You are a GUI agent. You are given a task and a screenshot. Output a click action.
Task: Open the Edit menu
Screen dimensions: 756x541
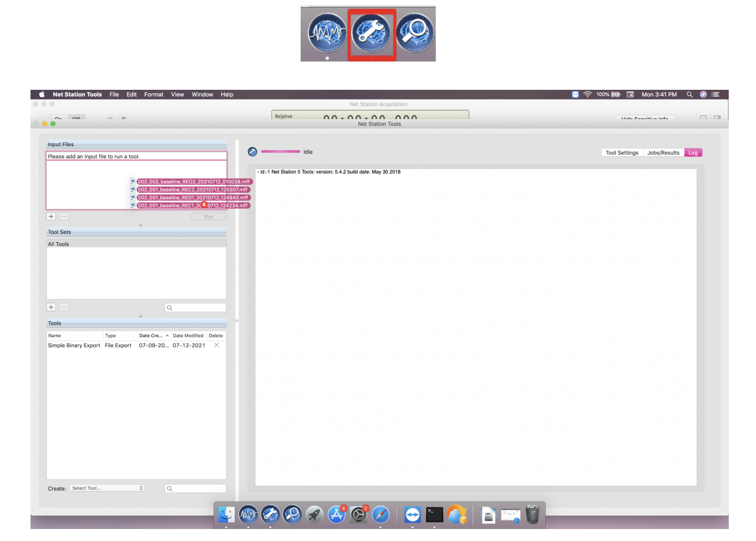tap(131, 94)
